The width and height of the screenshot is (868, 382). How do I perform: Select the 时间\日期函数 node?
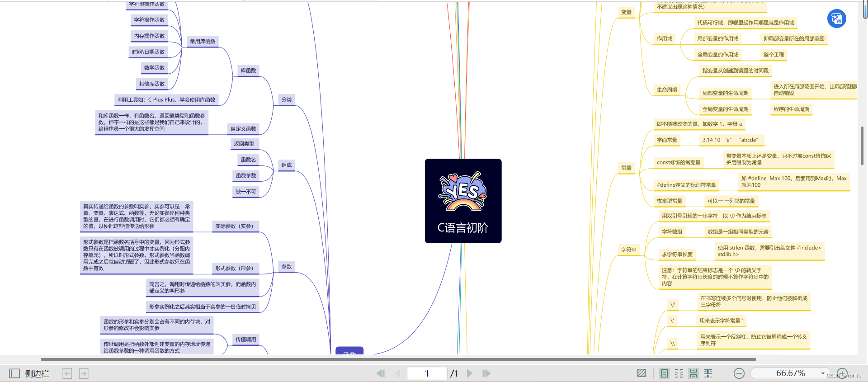[148, 52]
